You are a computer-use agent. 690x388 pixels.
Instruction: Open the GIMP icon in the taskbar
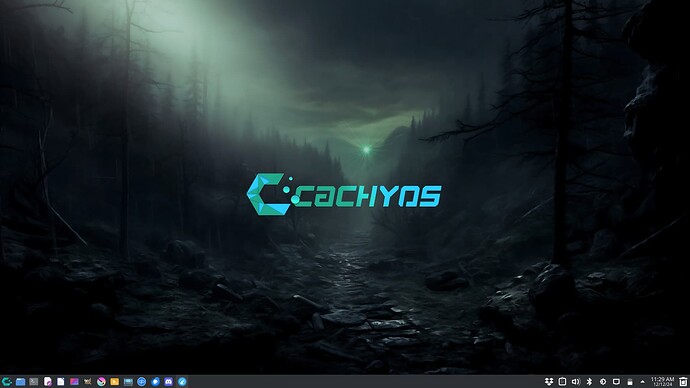pyautogui.click(x=88, y=381)
